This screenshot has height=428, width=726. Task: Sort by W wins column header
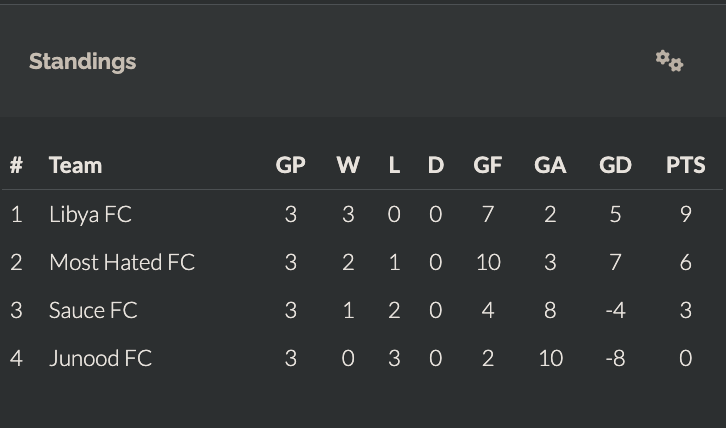pyautogui.click(x=348, y=165)
